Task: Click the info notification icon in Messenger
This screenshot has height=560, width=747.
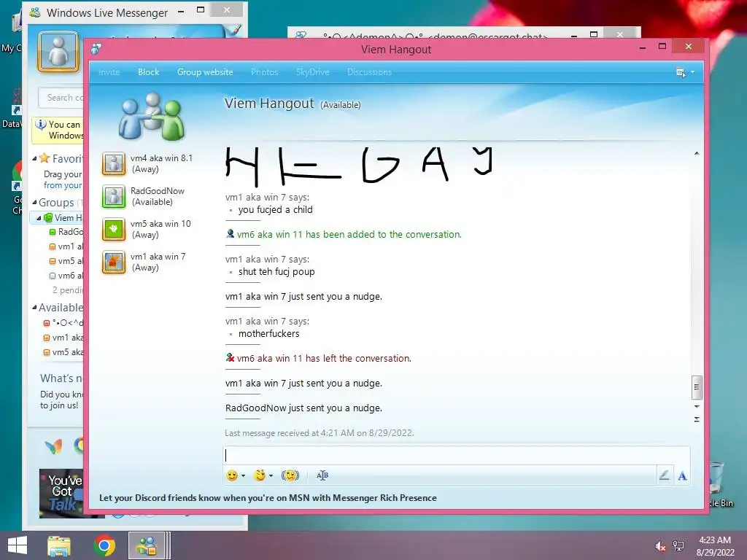Action: 41,124
